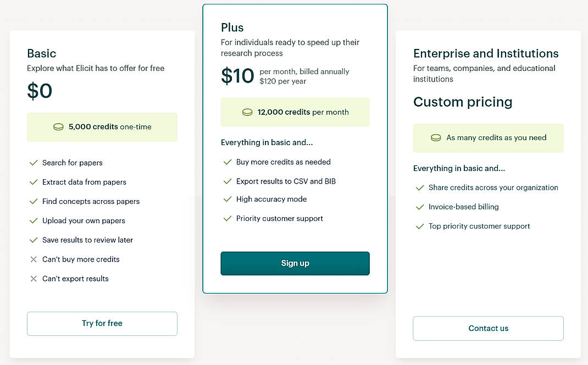Select the Custom pricing heading
The image size is (588, 365).
[x=463, y=102]
